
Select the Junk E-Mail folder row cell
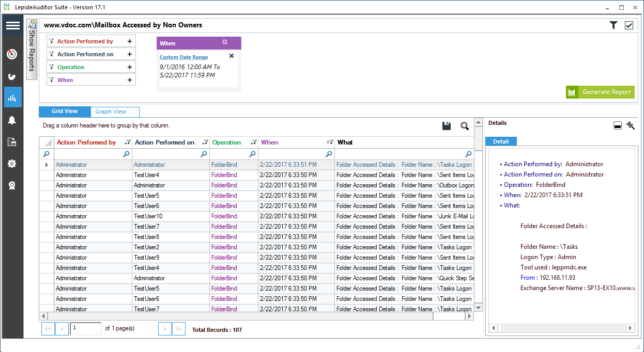(x=404, y=216)
